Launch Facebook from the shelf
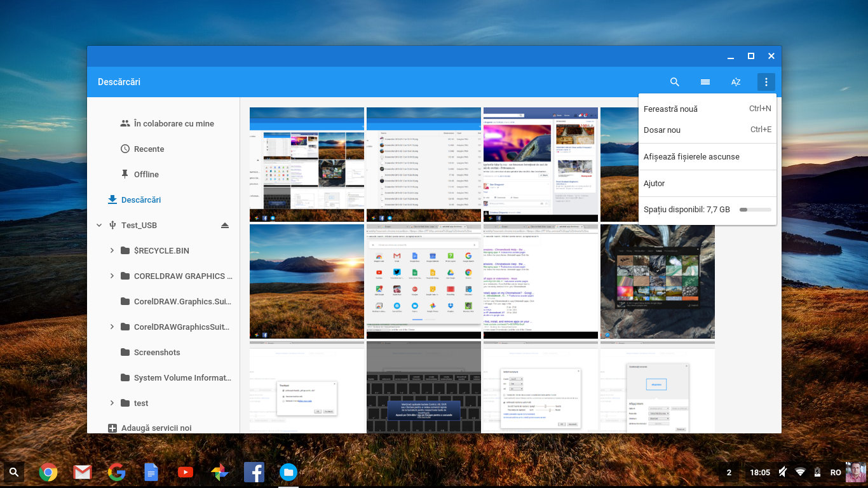This screenshot has height=488, width=868. tap(254, 472)
